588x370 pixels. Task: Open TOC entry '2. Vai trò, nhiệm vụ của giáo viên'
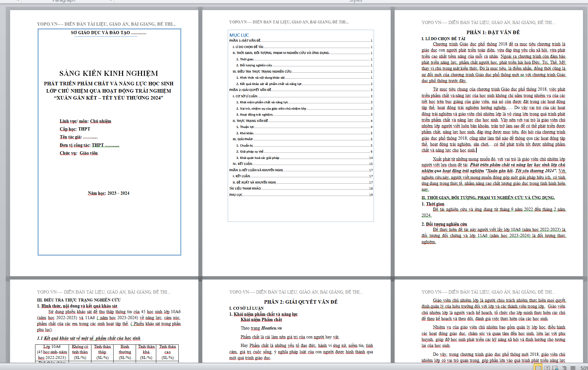point(304,108)
